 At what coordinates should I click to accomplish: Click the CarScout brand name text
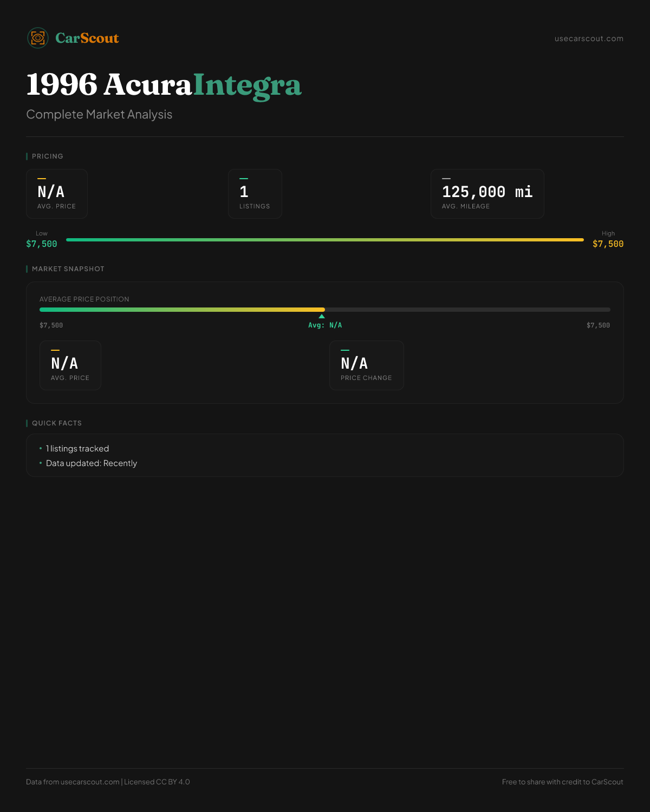87,38
